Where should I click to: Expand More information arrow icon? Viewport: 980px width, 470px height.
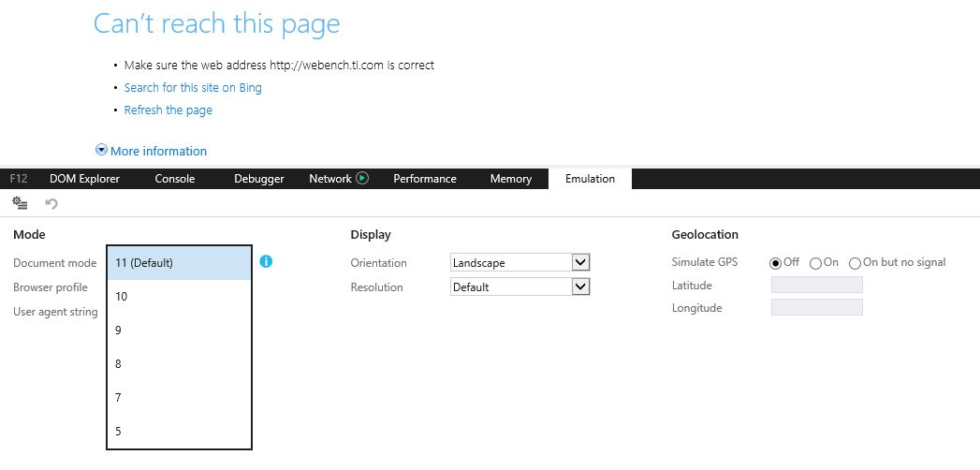(x=101, y=151)
